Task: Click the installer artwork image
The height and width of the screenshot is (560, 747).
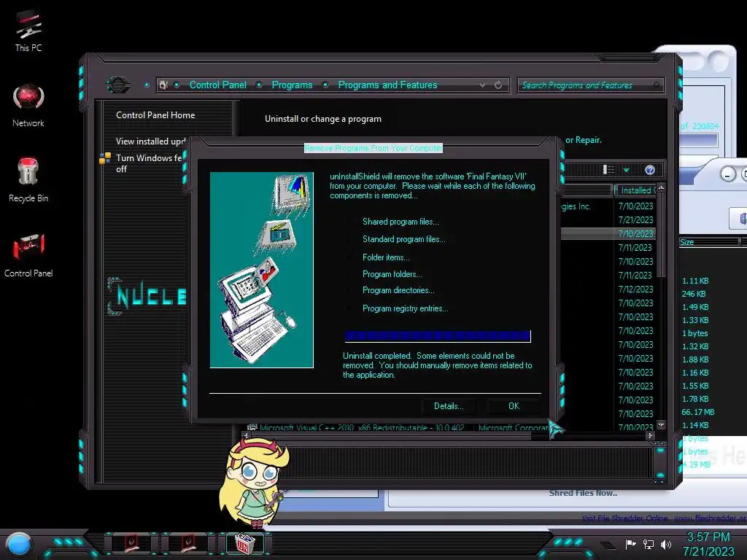Action: click(x=262, y=270)
